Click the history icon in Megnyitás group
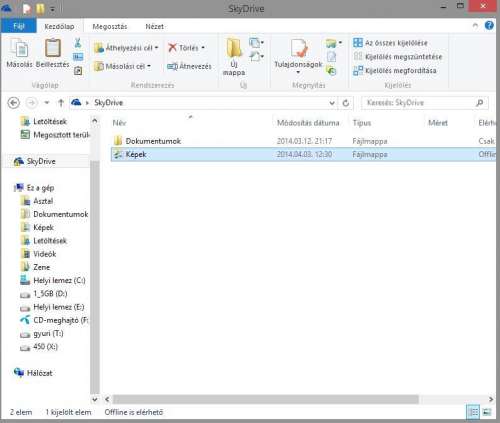Image resolution: width=500 pixels, height=423 pixels. (331, 71)
